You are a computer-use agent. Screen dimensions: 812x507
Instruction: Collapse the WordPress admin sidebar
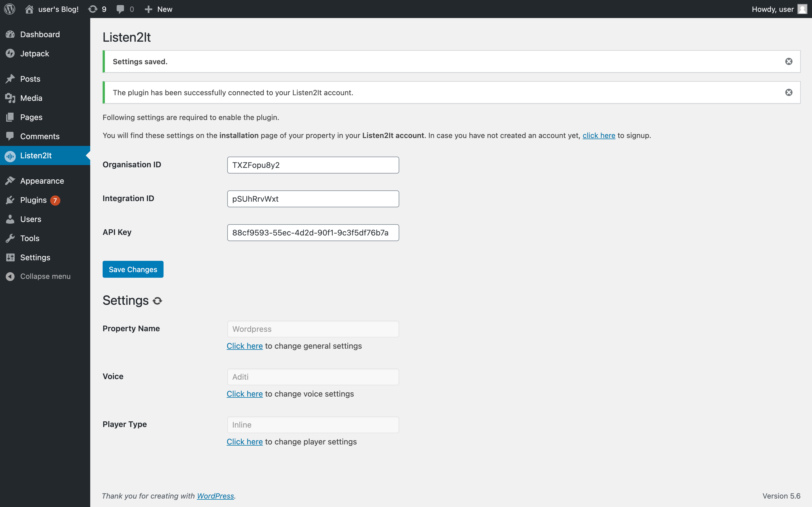tap(46, 276)
